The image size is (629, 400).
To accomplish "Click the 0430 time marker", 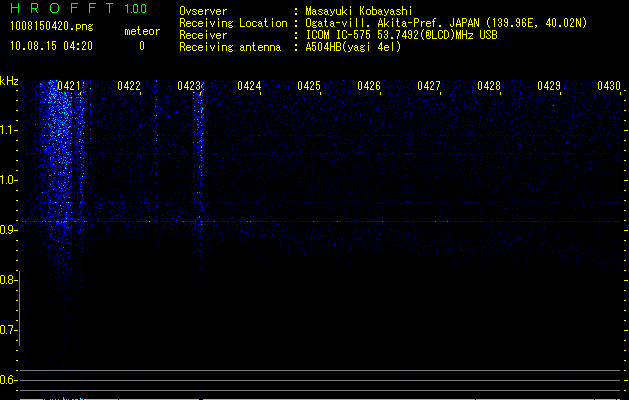I will pos(609,86).
